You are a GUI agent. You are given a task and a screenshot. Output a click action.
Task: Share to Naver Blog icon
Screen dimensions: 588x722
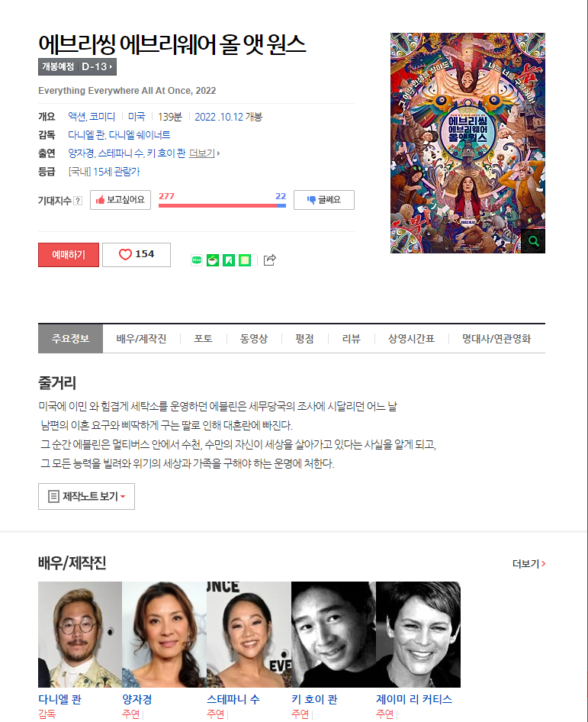click(x=197, y=260)
